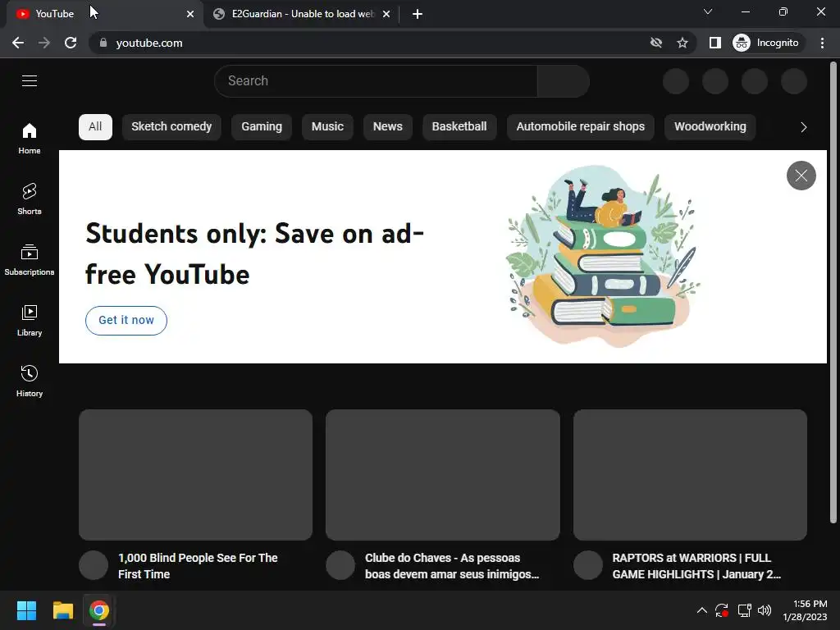
Task: Open the RAPTORS at WARRIORS video thumbnail
Action: click(x=690, y=475)
